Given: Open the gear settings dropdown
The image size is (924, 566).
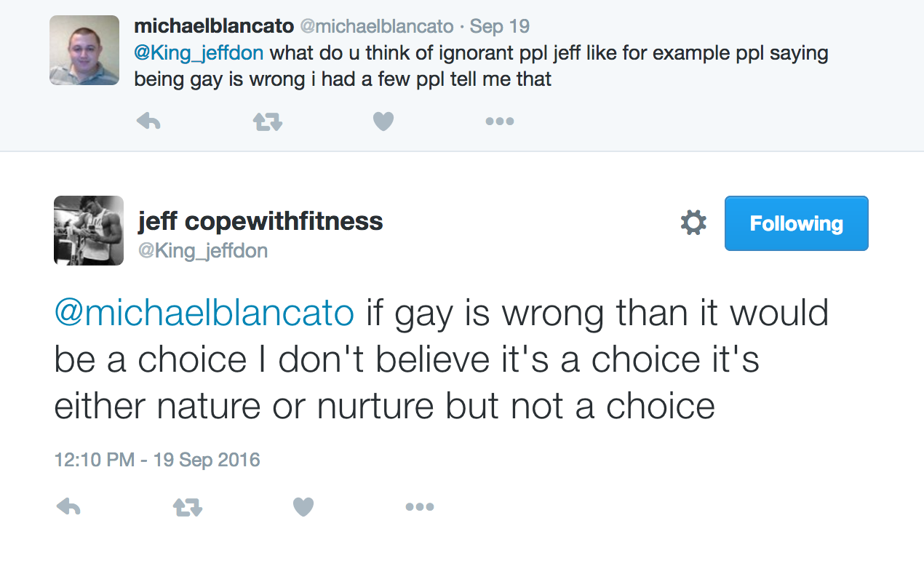Looking at the screenshot, I should tap(693, 223).
